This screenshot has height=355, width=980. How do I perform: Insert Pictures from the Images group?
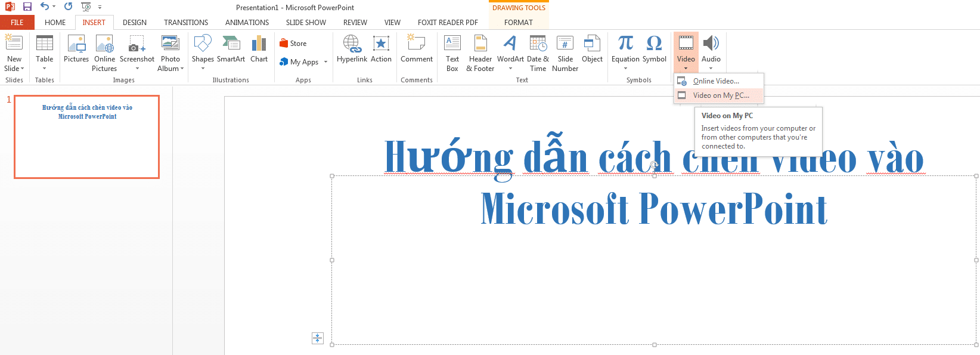point(76,48)
